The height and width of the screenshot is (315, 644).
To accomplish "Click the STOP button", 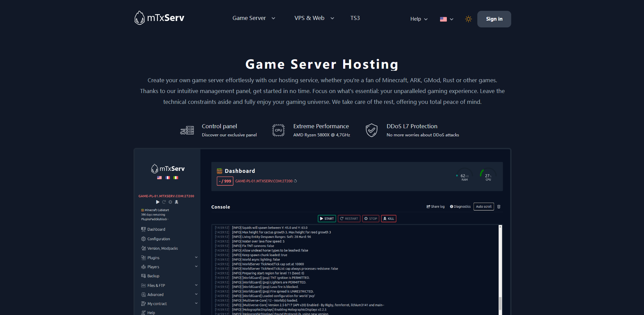I will [x=371, y=219].
